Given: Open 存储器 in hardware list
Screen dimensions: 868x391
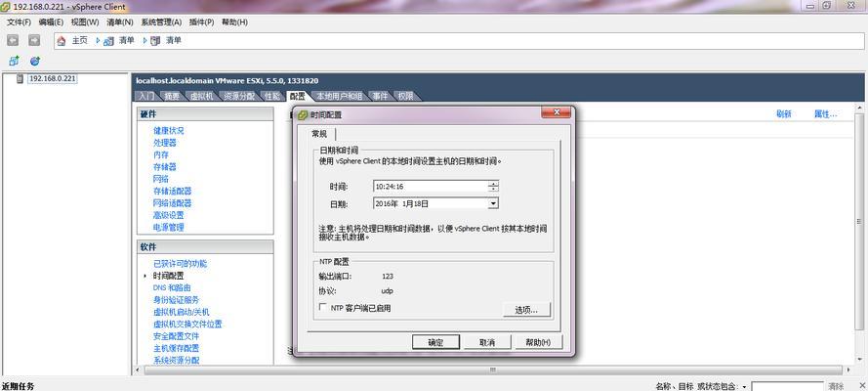Looking at the screenshot, I should pos(165,167).
